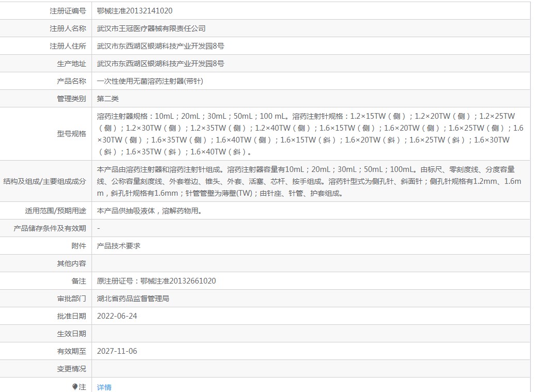535x392 pixels.
Task: Click the 第二类 management category value
Action: pyautogui.click(x=108, y=99)
